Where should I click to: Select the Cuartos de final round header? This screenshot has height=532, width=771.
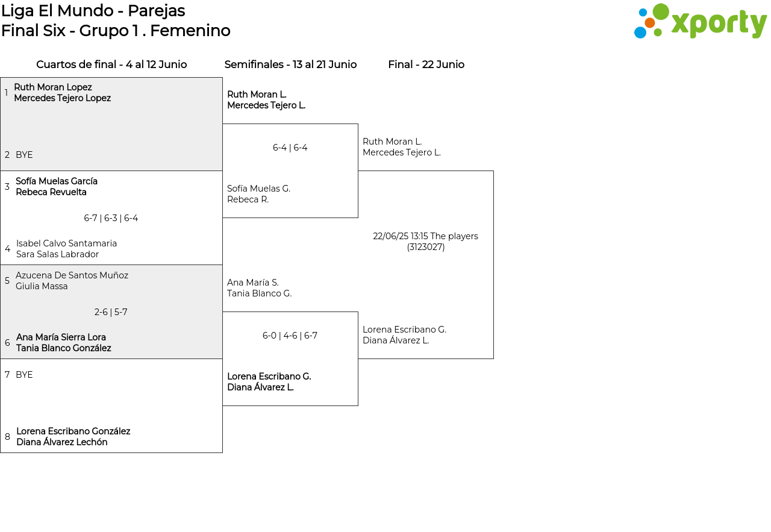tap(111, 64)
